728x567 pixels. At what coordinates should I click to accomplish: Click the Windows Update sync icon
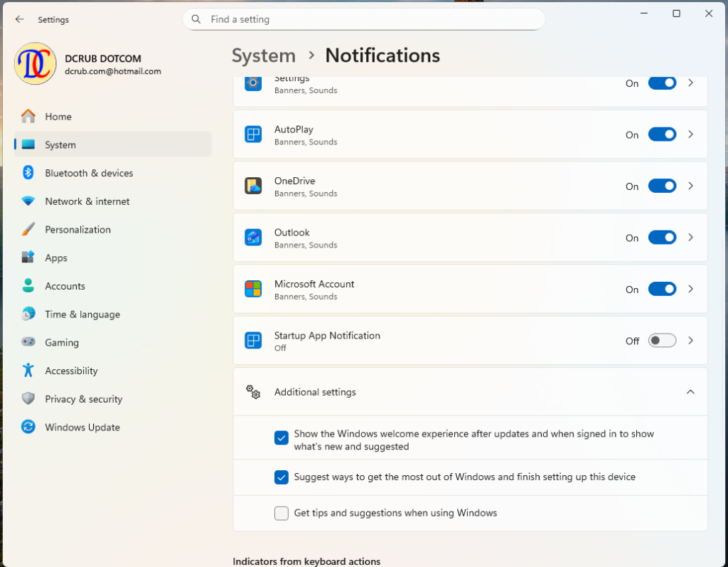[28, 427]
